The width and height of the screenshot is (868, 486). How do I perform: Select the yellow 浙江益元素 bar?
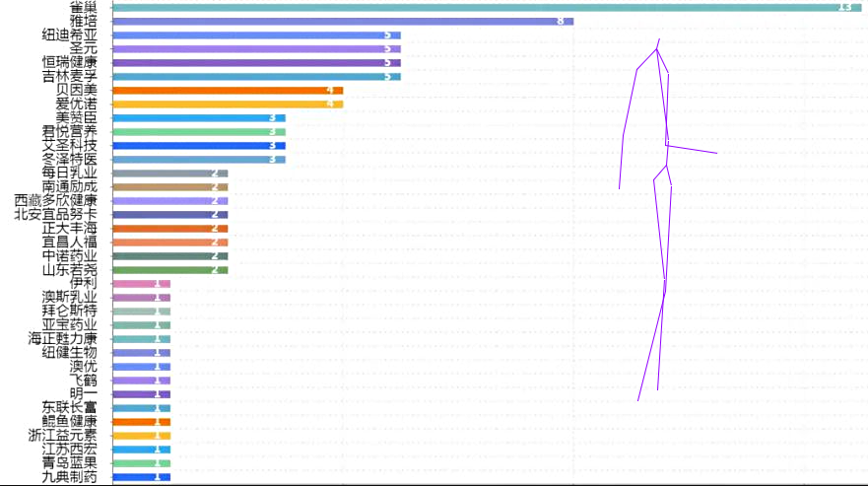[141, 436]
